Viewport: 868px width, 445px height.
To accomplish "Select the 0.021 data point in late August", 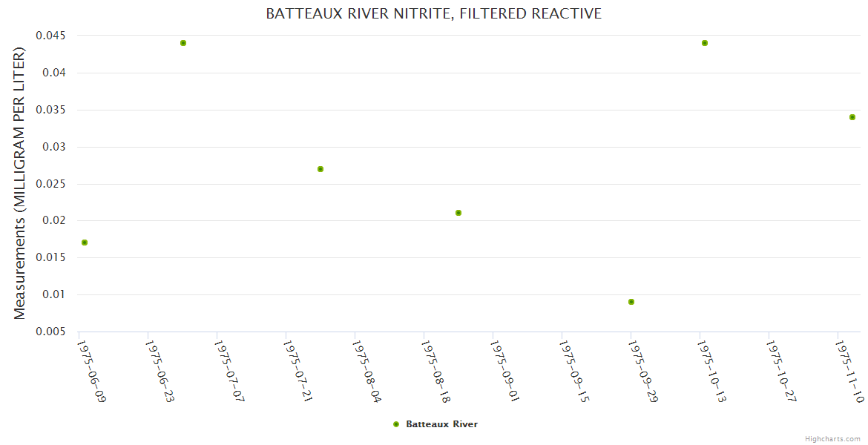I will [458, 213].
